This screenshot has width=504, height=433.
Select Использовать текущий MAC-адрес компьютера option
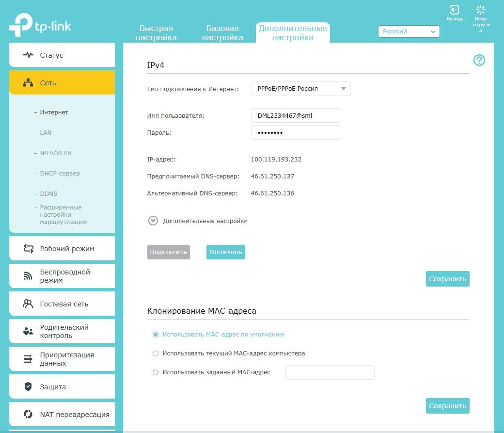pos(156,353)
